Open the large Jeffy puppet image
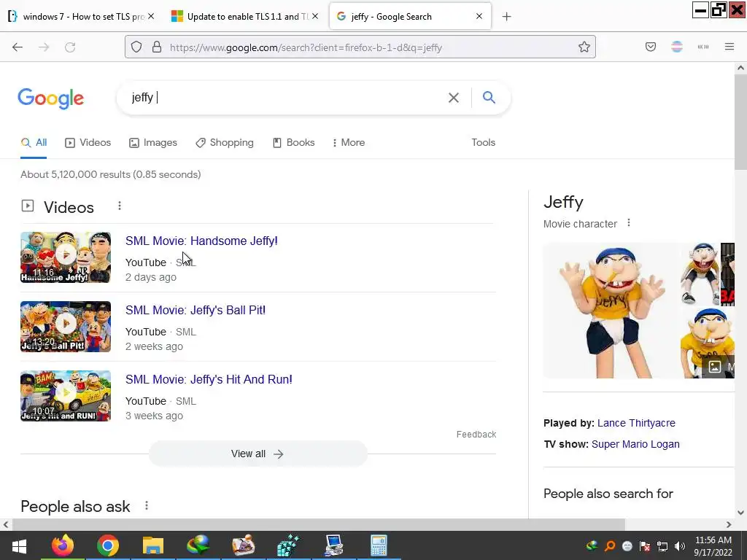Screen dimensions: 747x560 611,311
